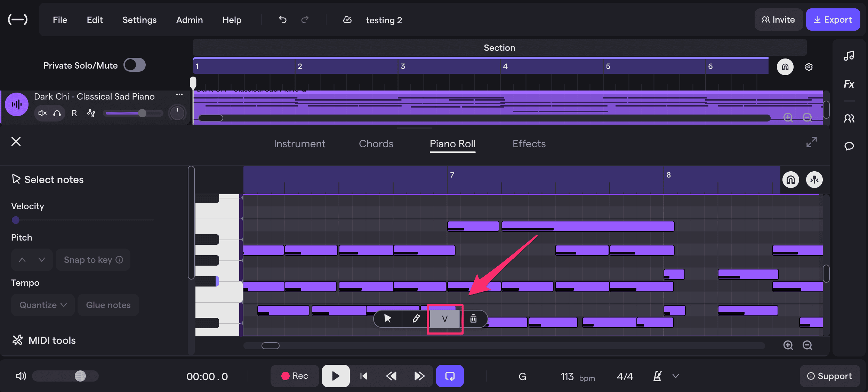Open the Admin menu

(x=190, y=20)
